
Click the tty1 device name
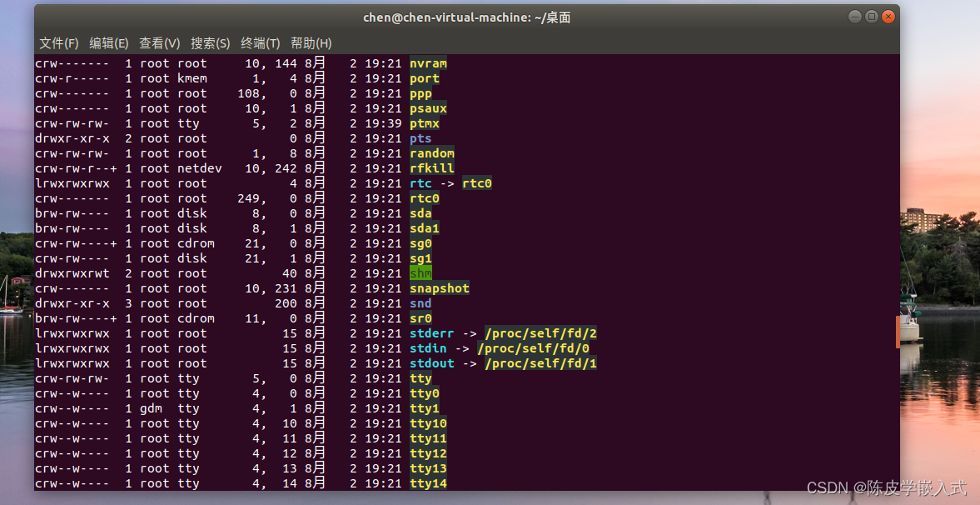[425, 408]
